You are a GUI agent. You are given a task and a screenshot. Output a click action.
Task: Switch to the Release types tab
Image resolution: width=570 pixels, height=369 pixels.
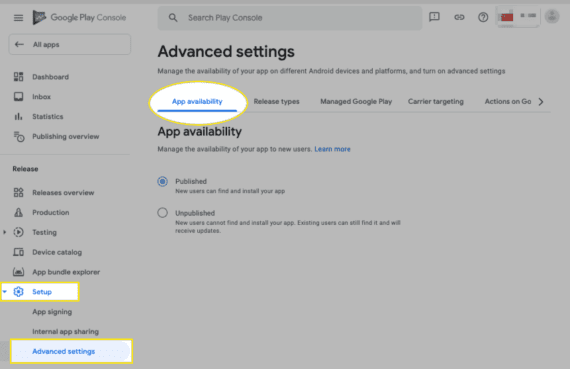point(276,101)
